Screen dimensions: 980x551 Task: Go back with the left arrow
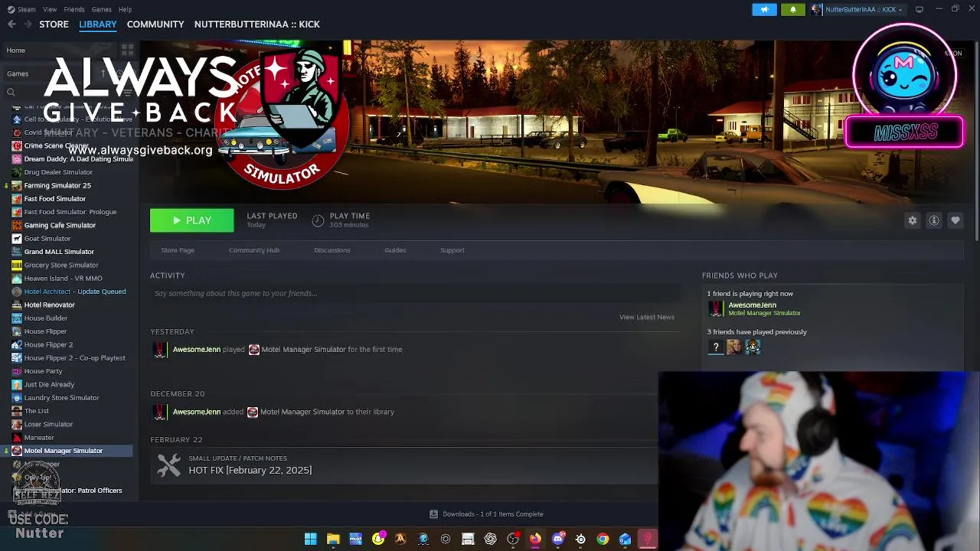pos(11,24)
